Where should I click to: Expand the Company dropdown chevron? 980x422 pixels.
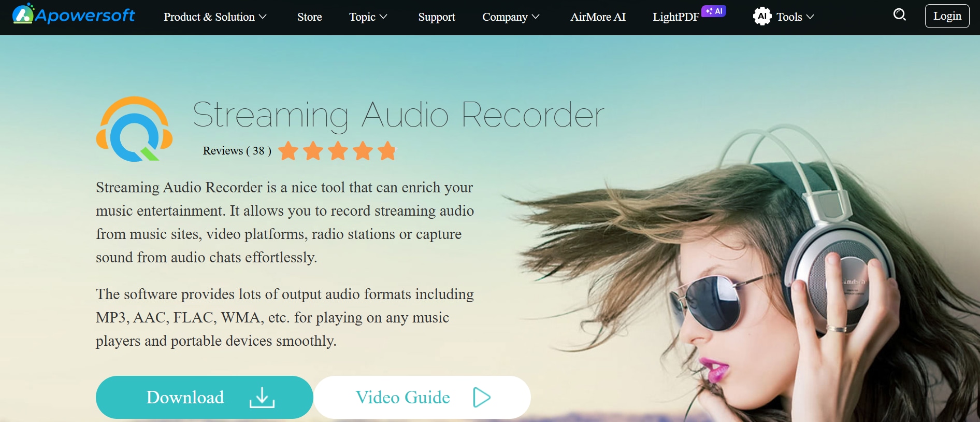tap(536, 17)
